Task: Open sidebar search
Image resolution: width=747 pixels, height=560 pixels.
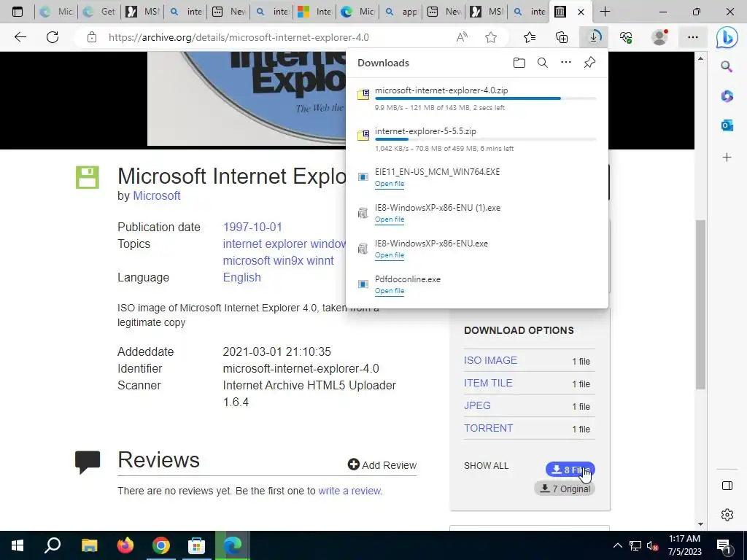Action: point(727,66)
